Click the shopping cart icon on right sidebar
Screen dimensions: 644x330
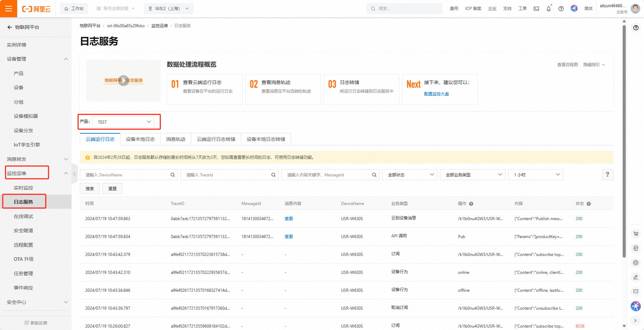coord(635,234)
